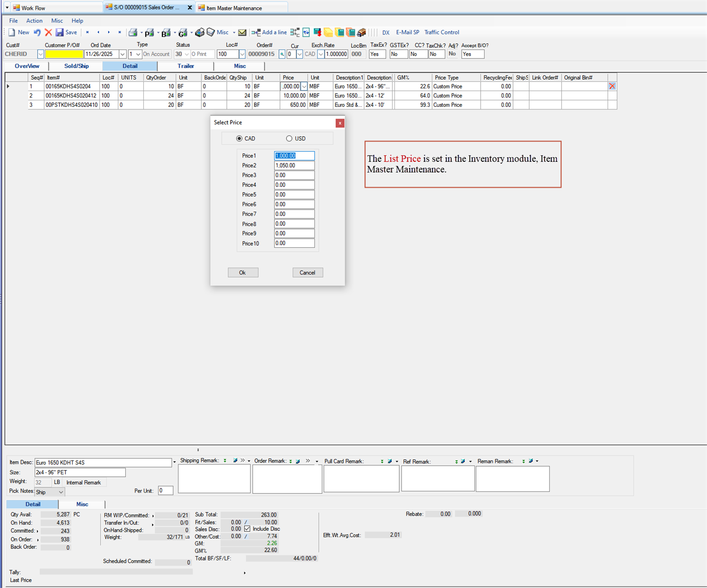
Task: Open the Print icon next to Save
Action: (133, 32)
